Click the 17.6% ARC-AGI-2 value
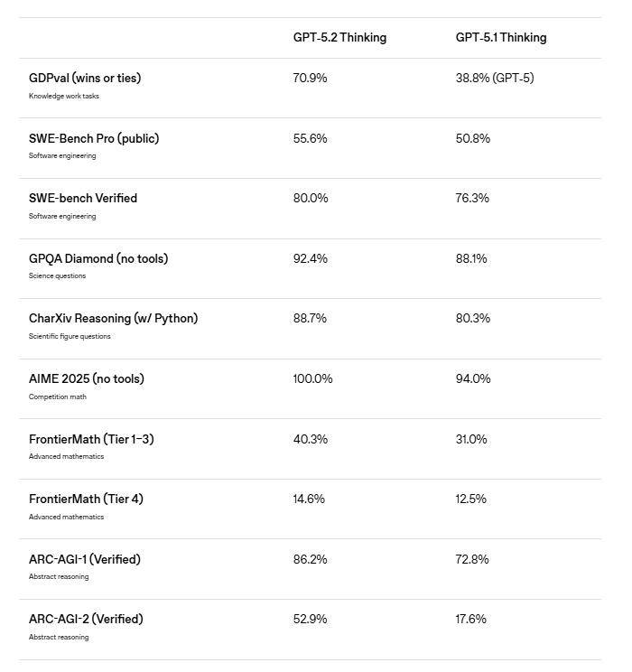632x672 pixels. [471, 620]
